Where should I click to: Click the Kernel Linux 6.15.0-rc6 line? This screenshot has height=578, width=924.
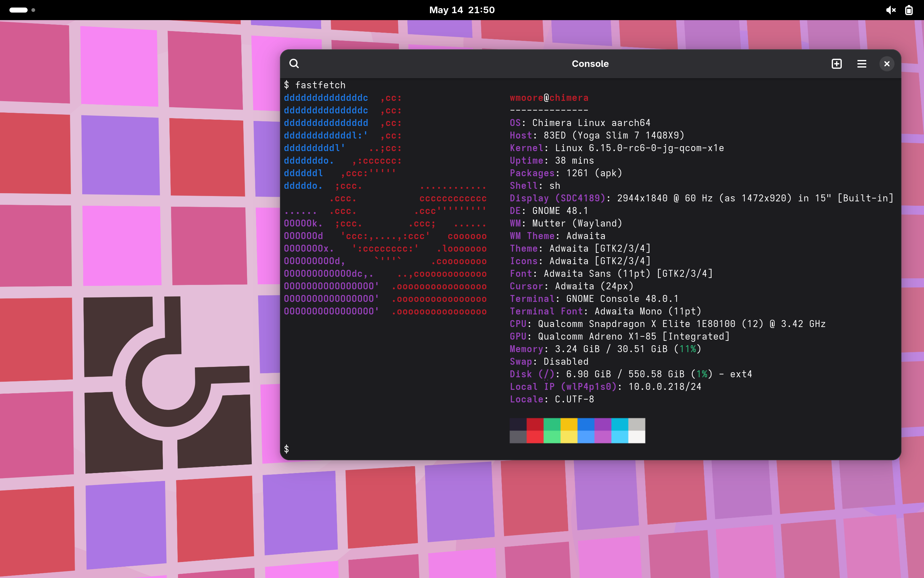click(x=617, y=148)
